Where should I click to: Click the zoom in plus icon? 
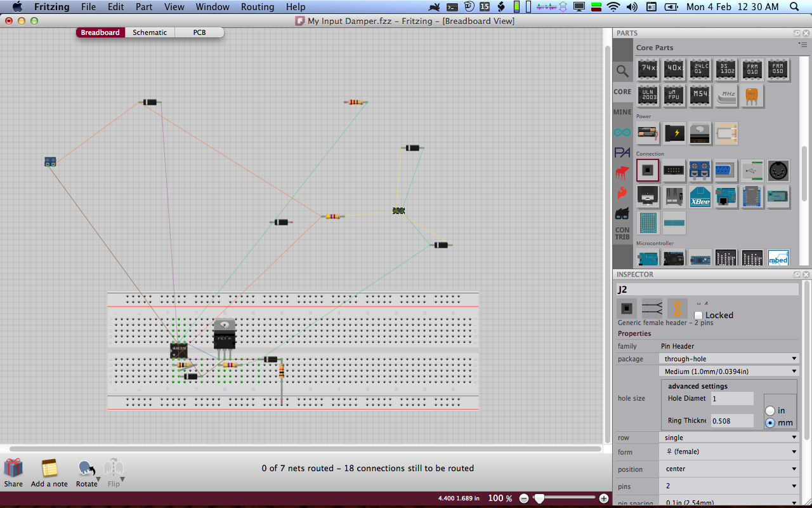(603, 498)
